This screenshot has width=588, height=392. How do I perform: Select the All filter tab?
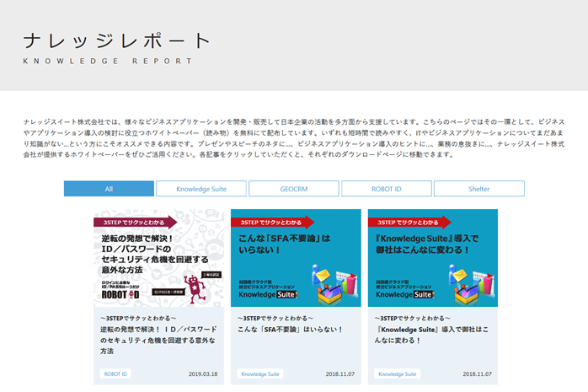click(x=109, y=189)
